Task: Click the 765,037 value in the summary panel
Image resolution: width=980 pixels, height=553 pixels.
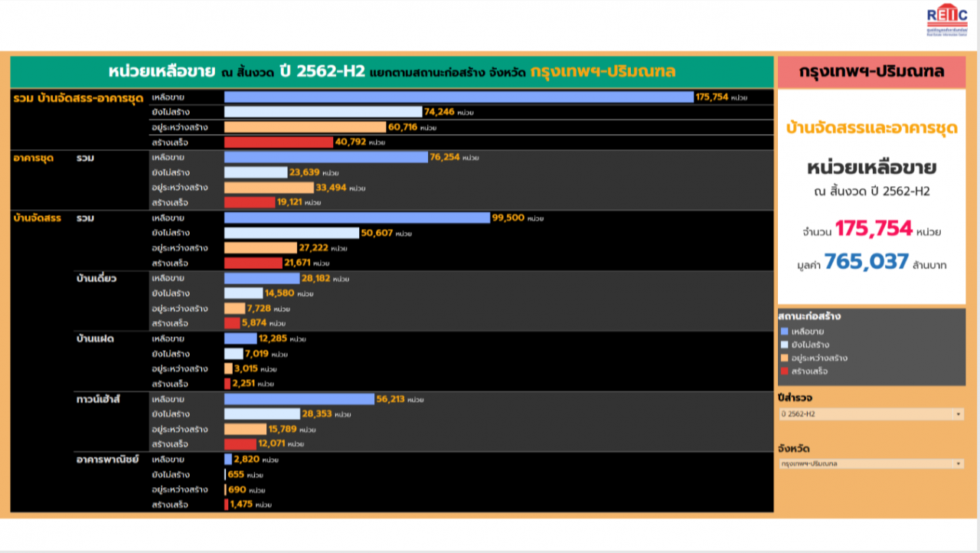Action: coord(867,262)
